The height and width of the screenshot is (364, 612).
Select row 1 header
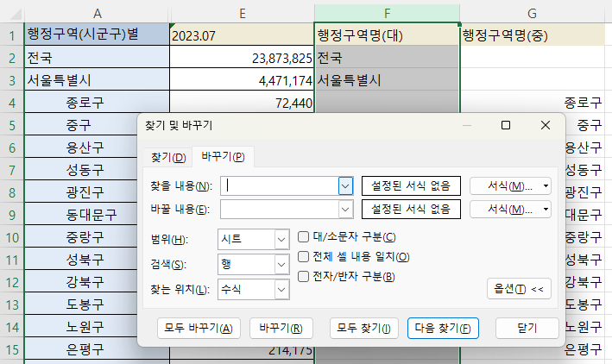click(x=12, y=35)
